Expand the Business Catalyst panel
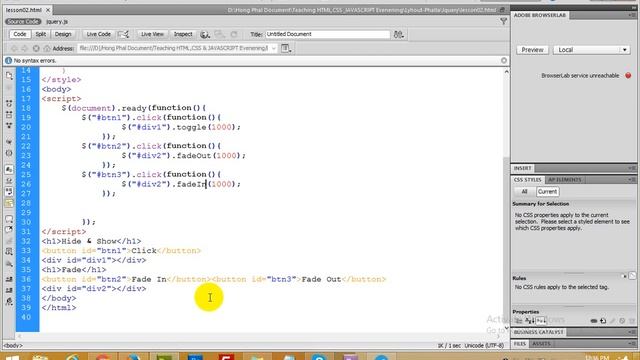640x360 pixels. coord(538,332)
